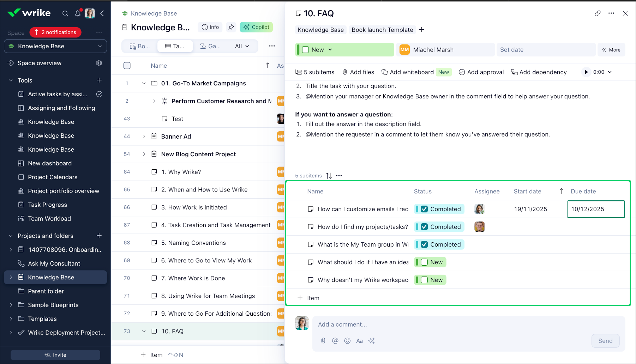Click the Add dependency option
This screenshot has width=636, height=364.
(x=539, y=72)
